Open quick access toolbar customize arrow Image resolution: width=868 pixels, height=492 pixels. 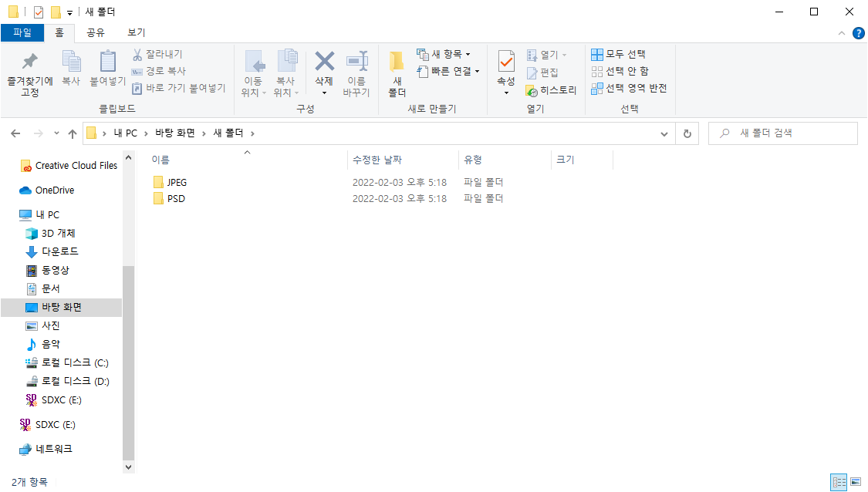click(x=69, y=12)
